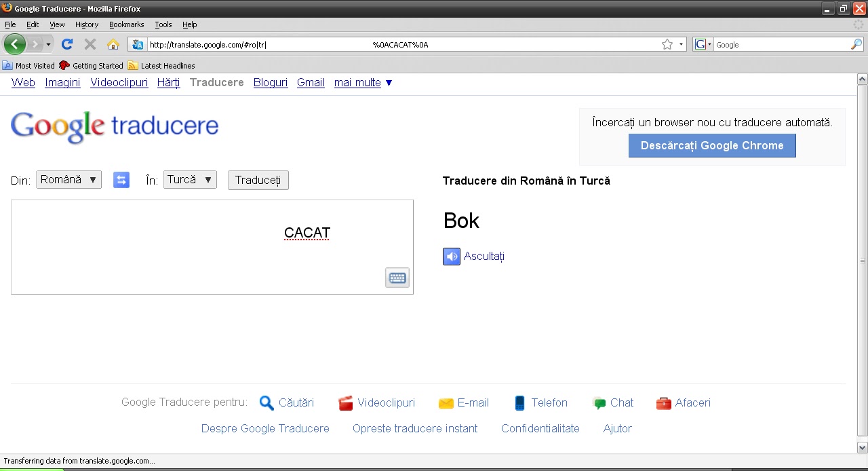The height and width of the screenshot is (471, 868).
Task: Click the translated word Bok
Action: coord(461,221)
